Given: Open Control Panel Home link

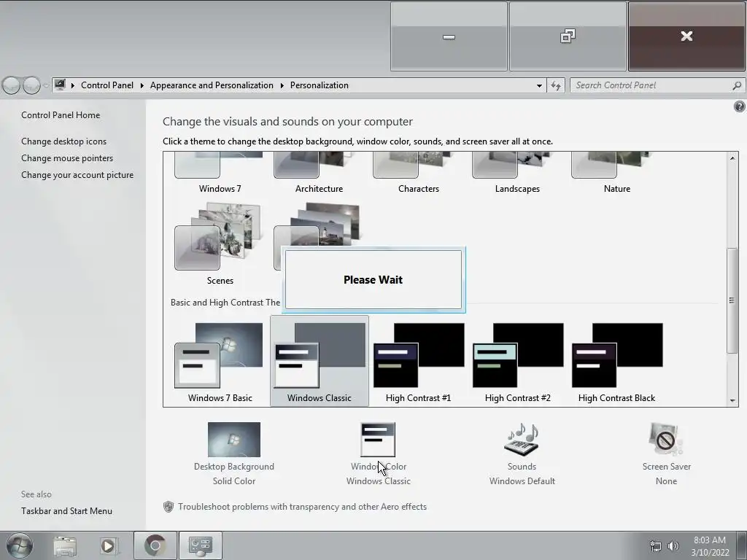Looking at the screenshot, I should tap(61, 114).
